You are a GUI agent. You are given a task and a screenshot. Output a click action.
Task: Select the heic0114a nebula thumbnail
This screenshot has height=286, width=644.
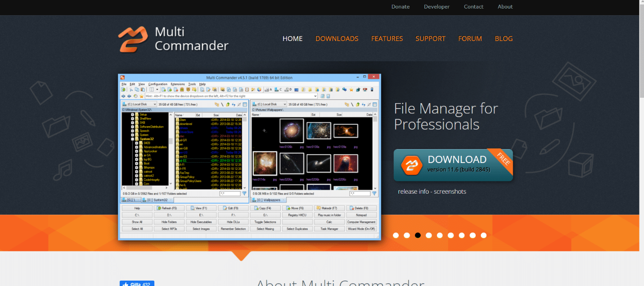265,163
